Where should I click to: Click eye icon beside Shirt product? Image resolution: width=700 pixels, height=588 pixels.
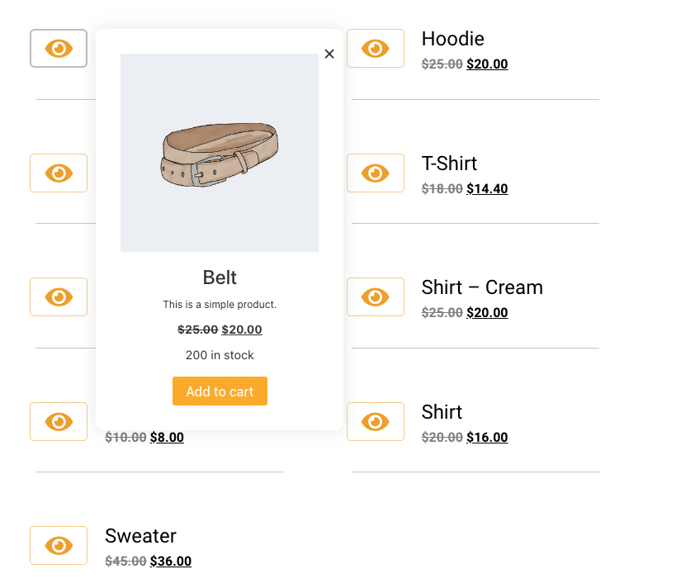pyautogui.click(x=376, y=421)
